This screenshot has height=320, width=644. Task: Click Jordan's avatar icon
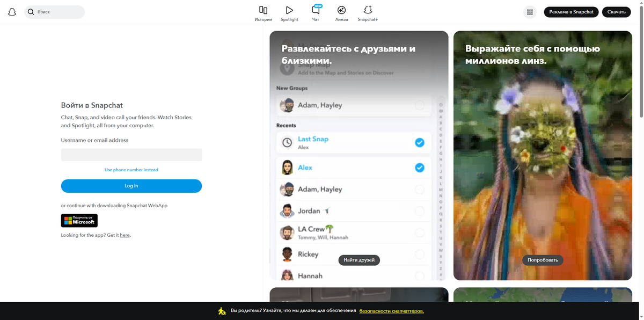click(x=287, y=211)
